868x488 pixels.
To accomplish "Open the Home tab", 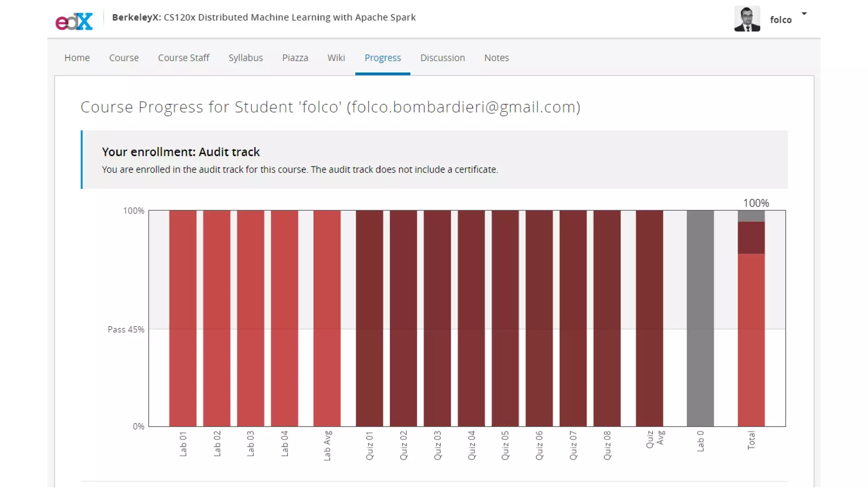I will (77, 58).
